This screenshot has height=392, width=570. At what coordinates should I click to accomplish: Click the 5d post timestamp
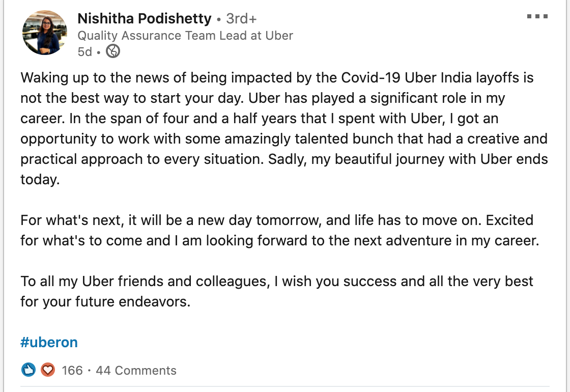point(84,51)
